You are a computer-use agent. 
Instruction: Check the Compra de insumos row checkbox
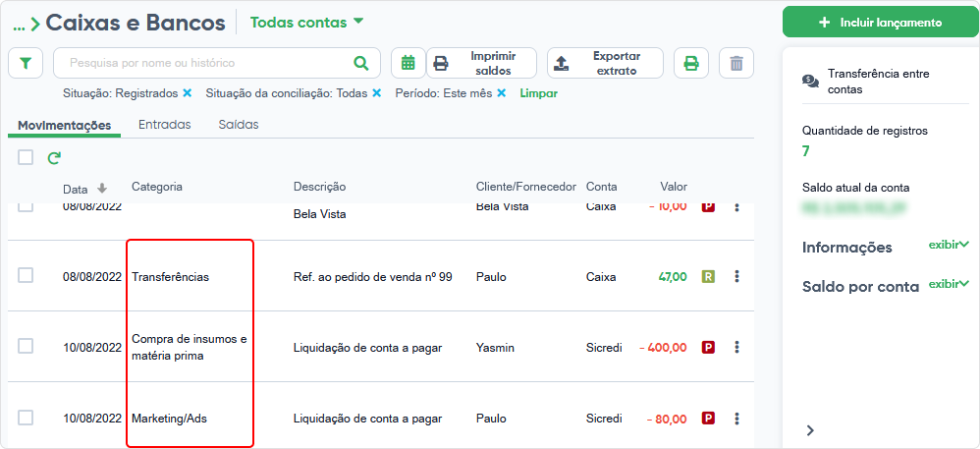pos(26,346)
